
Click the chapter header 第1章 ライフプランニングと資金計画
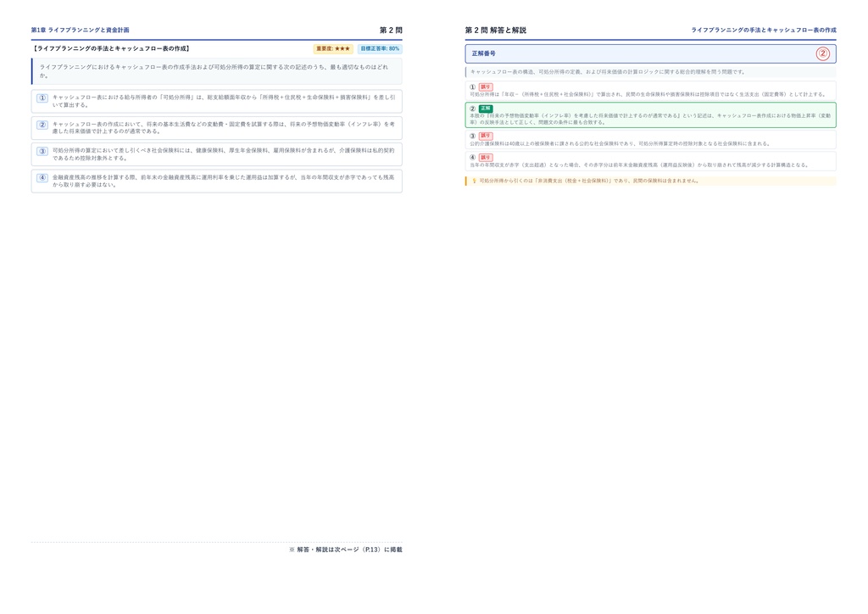81,30
